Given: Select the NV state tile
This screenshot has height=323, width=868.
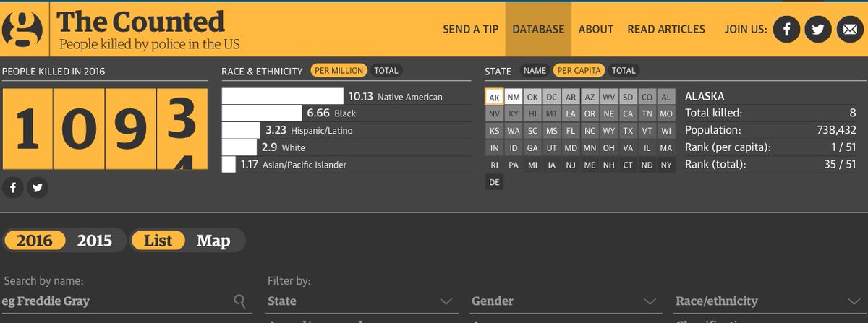Looking at the screenshot, I should 494,114.
